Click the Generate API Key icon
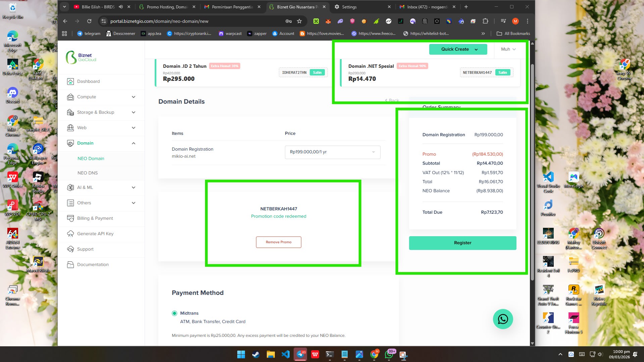The height and width of the screenshot is (362, 644). tap(70, 234)
